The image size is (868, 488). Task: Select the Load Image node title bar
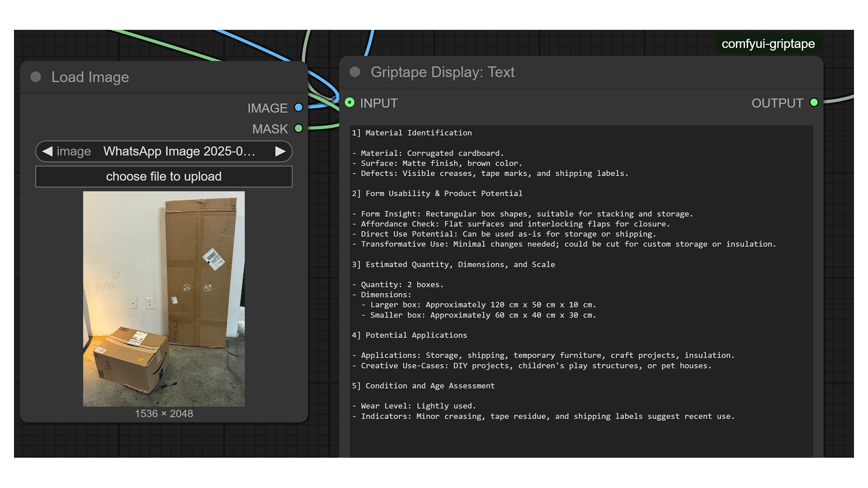pyautogui.click(x=181, y=77)
